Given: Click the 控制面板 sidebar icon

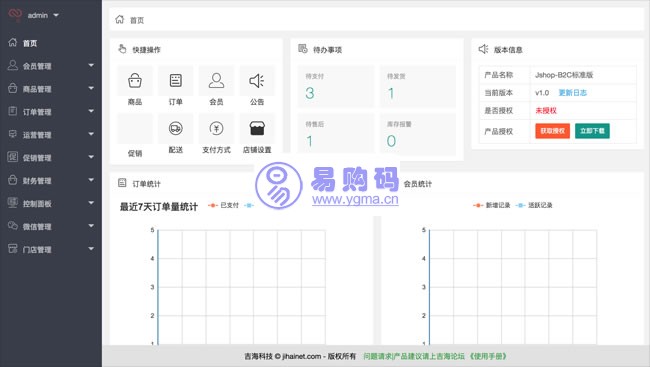Looking at the screenshot, I should click(x=12, y=203).
